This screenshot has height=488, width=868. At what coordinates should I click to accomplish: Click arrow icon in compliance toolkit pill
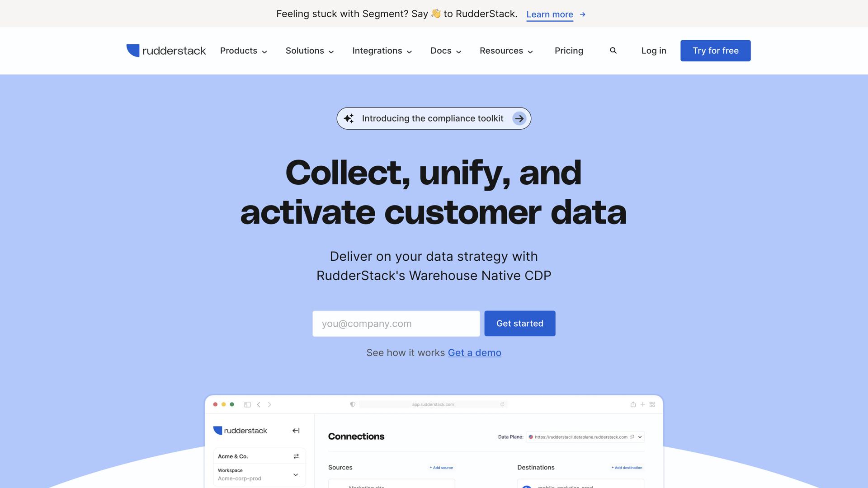point(519,118)
